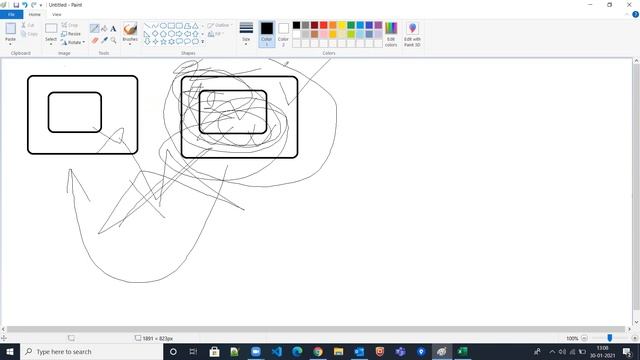Viewport: 640px width, 360px height.
Task: Pick the black color swatch in palette
Action: pos(296,25)
